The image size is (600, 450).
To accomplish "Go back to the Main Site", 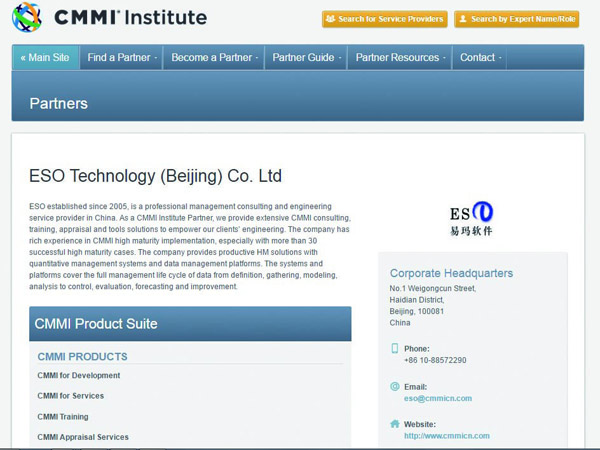I will click(46, 57).
